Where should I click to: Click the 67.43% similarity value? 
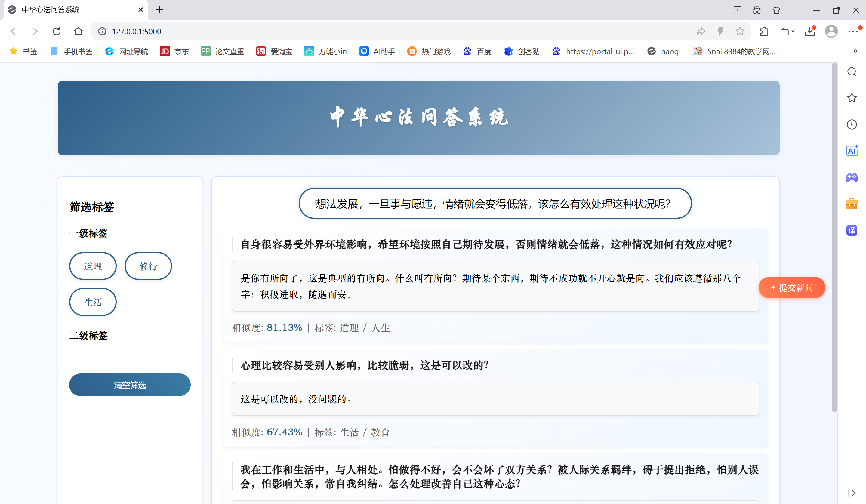tap(284, 432)
